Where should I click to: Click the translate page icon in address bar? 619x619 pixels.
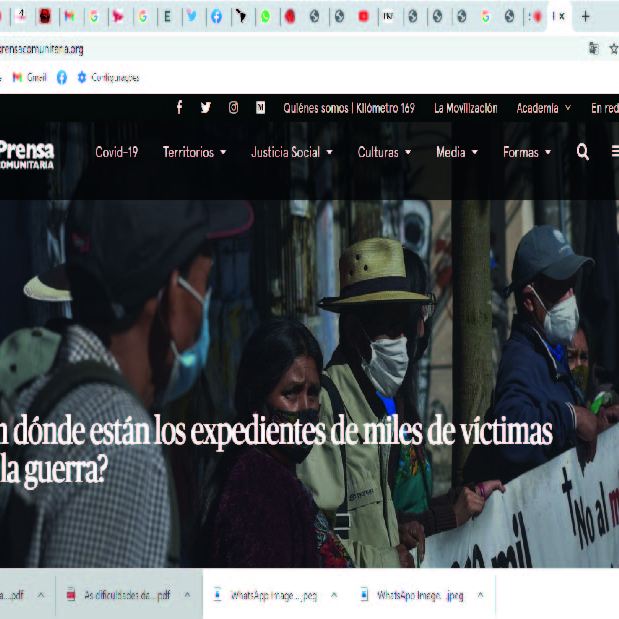coord(594,48)
